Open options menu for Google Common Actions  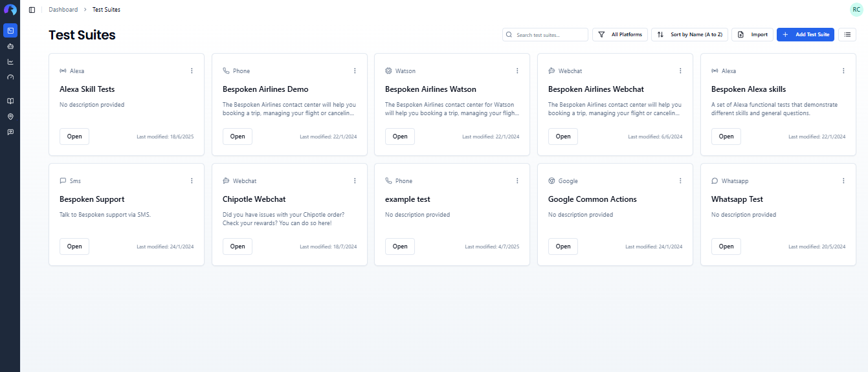tap(680, 181)
